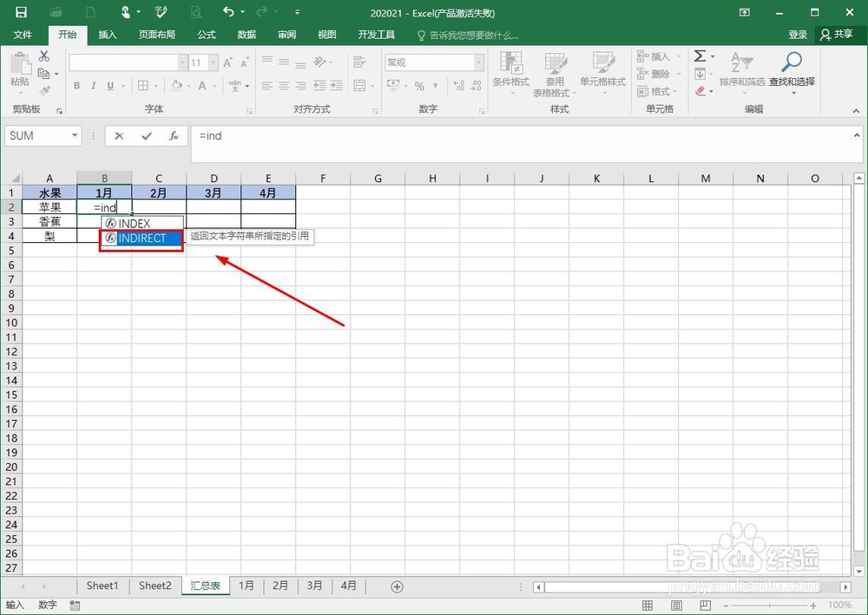This screenshot has height=615, width=868.
Task: Click the Orientation text angle icon
Action: [x=320, y=62]
